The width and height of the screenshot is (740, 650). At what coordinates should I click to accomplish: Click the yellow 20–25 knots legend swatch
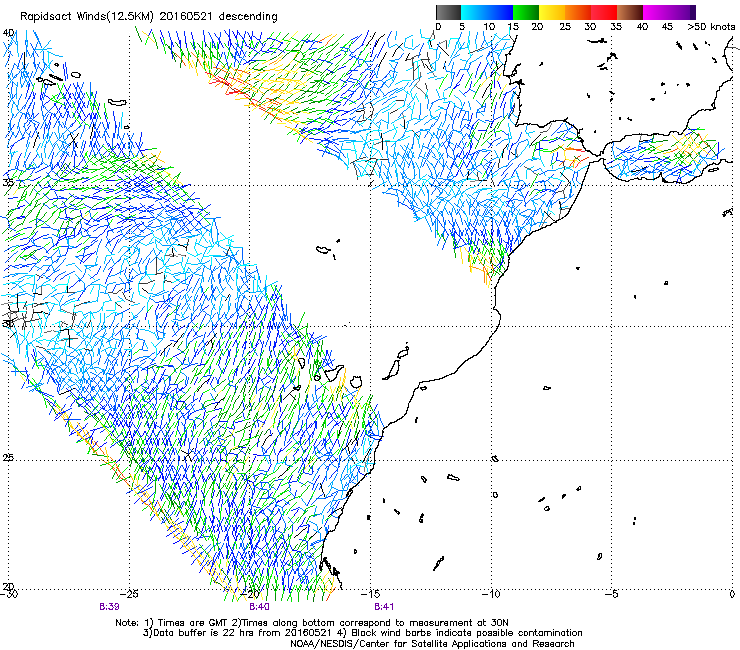(552, 12)
